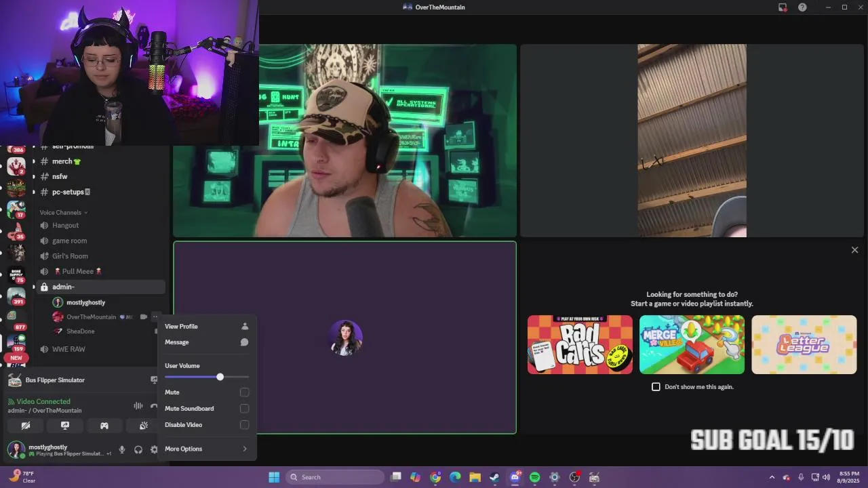This screenshot has height=488, width=868.
Task: Check the Mute checkbox in user menu
Action: [x=244, y=392]
